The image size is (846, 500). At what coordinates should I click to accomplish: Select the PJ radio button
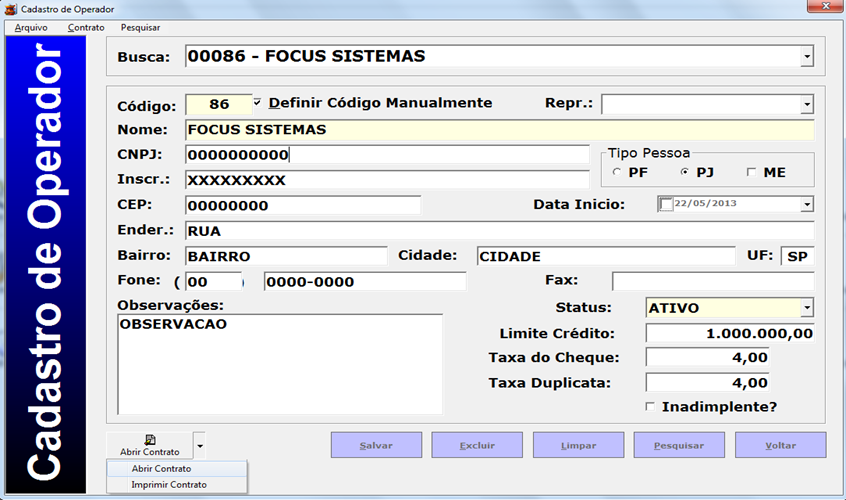684,172
